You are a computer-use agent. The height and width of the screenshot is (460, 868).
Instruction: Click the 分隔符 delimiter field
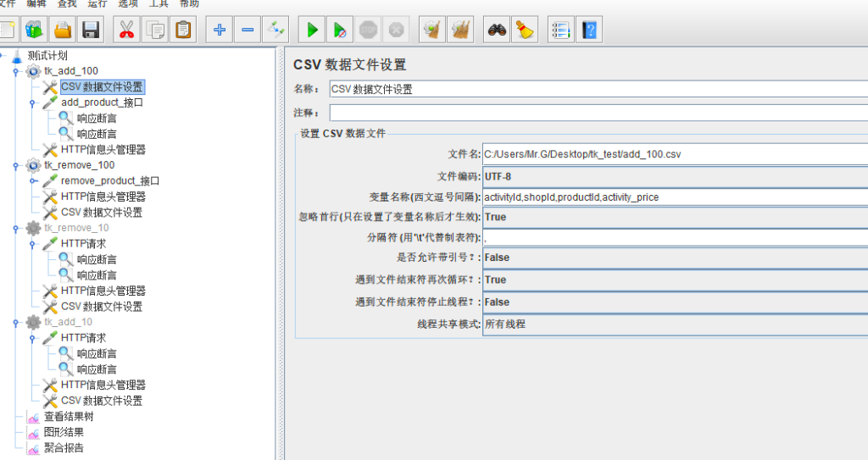[675, 237]
